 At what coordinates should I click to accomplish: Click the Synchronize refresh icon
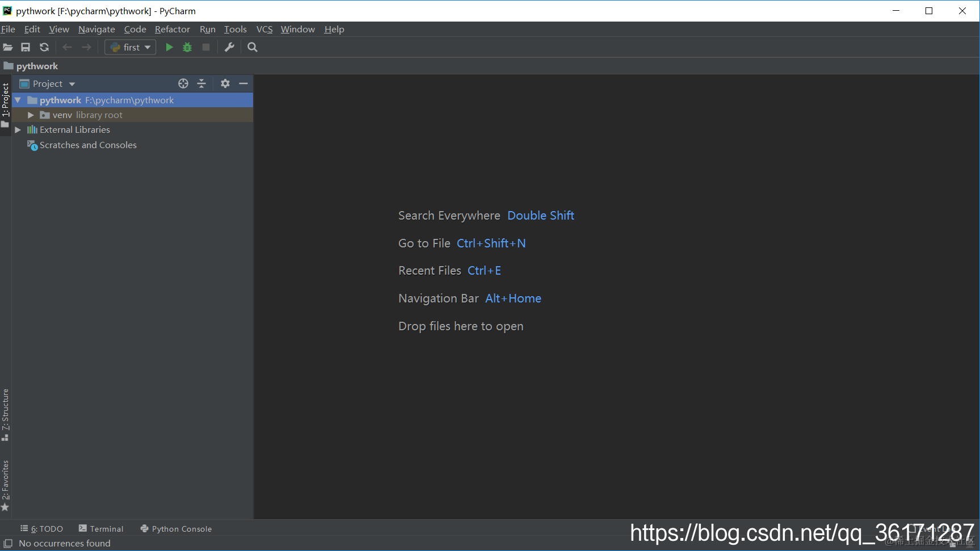(x=44, y=48)
